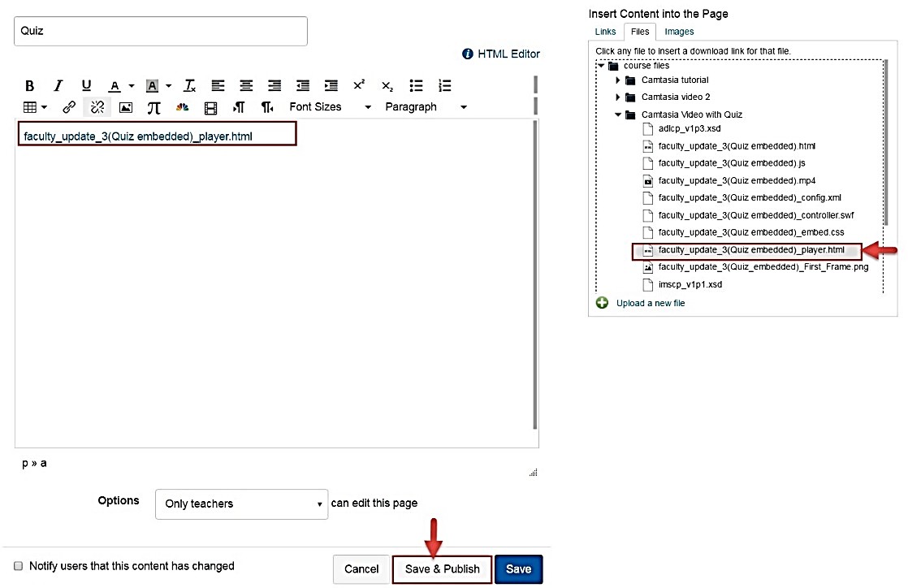The image size is (908, 588).
Task: Select the imscp_v1p1.xsd file
Action: [x=690, y=284]
